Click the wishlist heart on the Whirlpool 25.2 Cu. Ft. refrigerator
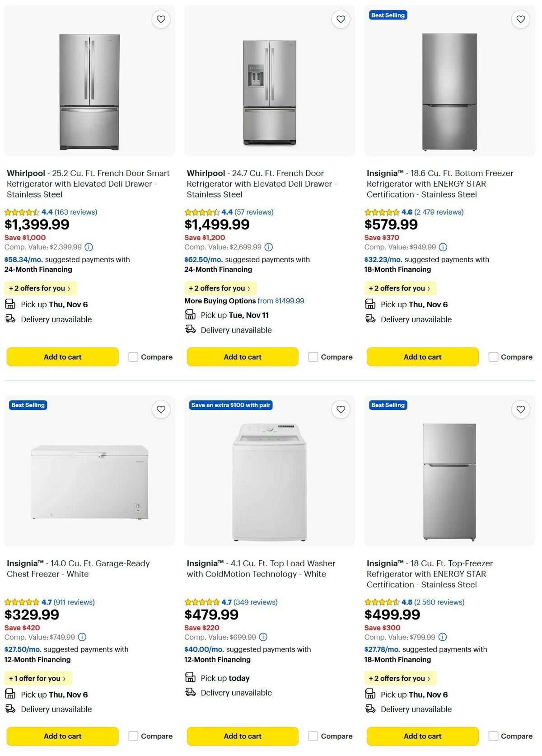The width and height of the screenshot is (542, 756). 161,19
